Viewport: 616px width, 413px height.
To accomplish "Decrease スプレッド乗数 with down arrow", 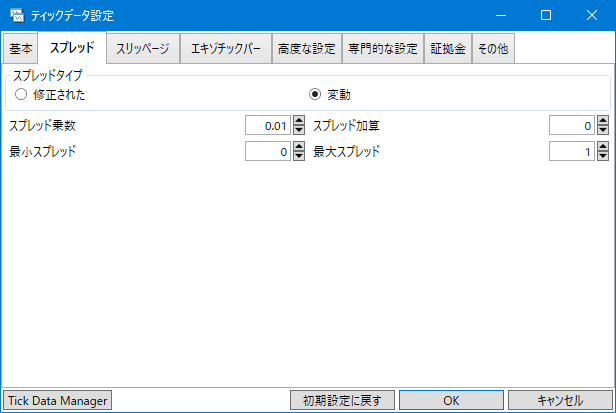I will pyautogui.click(x=299, y=130).
